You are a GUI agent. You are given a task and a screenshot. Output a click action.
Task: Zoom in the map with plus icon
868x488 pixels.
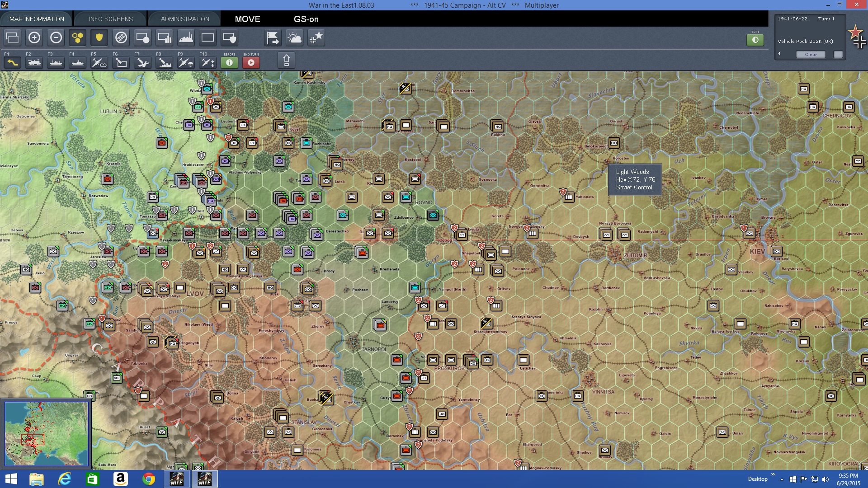(x=34, y=38)
